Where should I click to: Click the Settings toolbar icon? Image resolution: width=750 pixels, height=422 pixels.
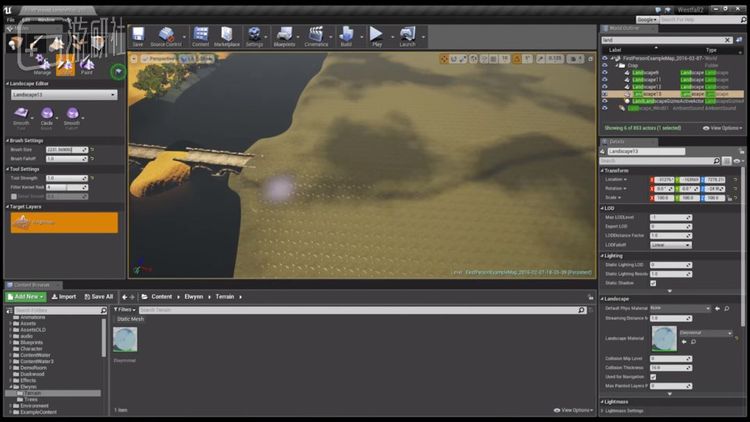255,36
